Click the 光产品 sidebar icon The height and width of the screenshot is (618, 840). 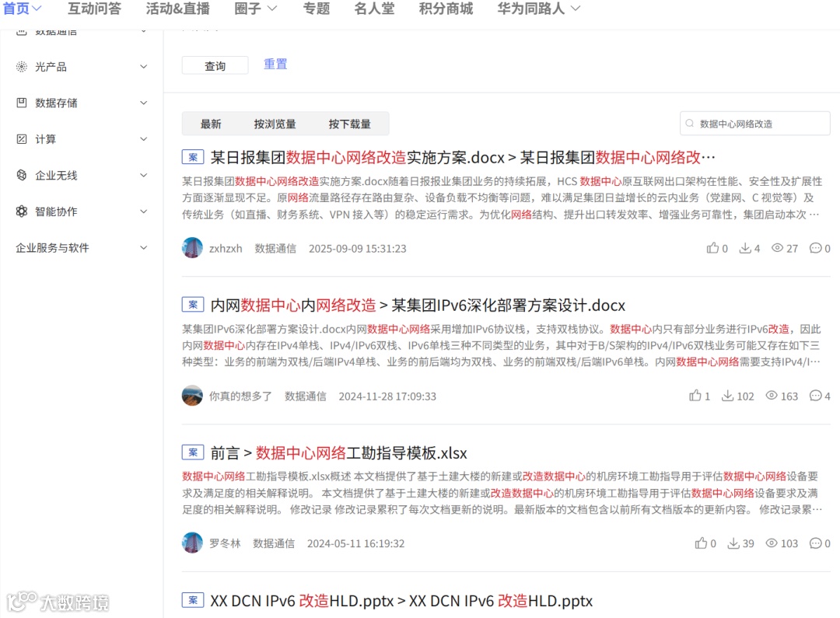[x=22, y=66]
